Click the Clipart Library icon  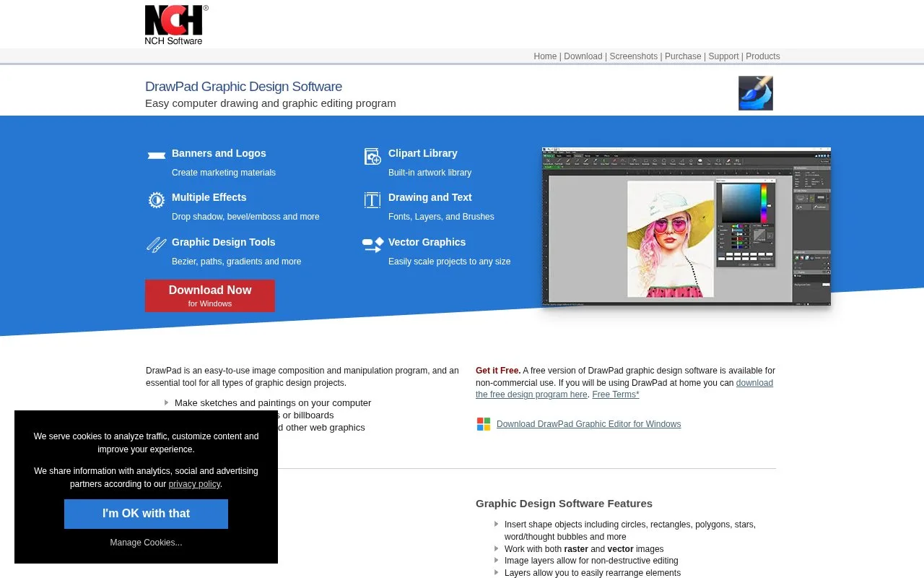coord(372,157)
